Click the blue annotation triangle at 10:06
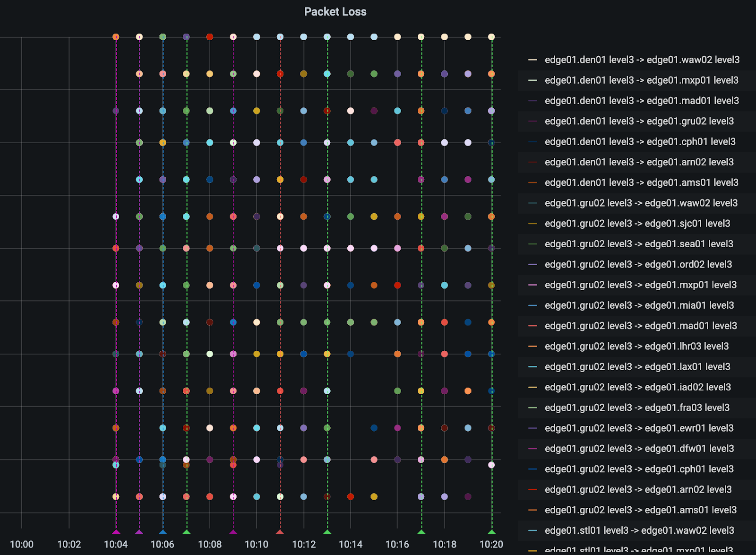 (x=163, y=532)
